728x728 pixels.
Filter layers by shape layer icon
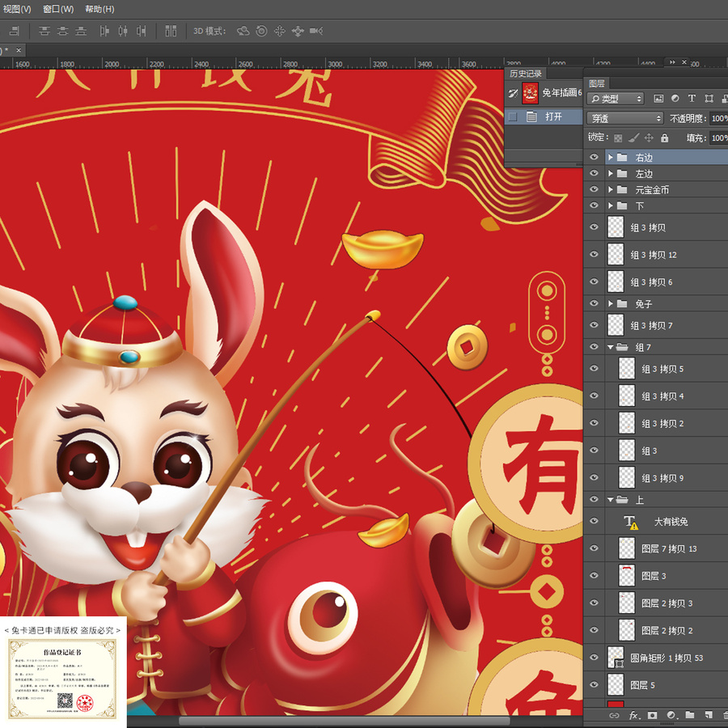[x=709, y=99]
